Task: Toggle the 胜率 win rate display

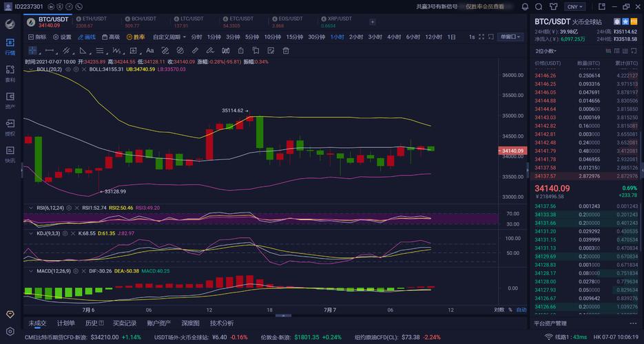Action: click(x=135, y=37)
